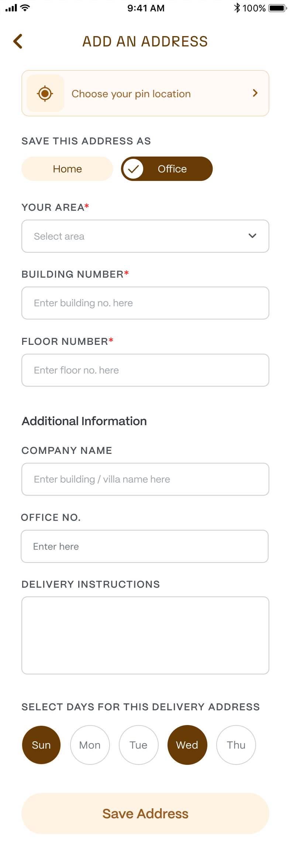290x868 pixels.
Task: Open the Select area dropdown
Action: (145, 236)
